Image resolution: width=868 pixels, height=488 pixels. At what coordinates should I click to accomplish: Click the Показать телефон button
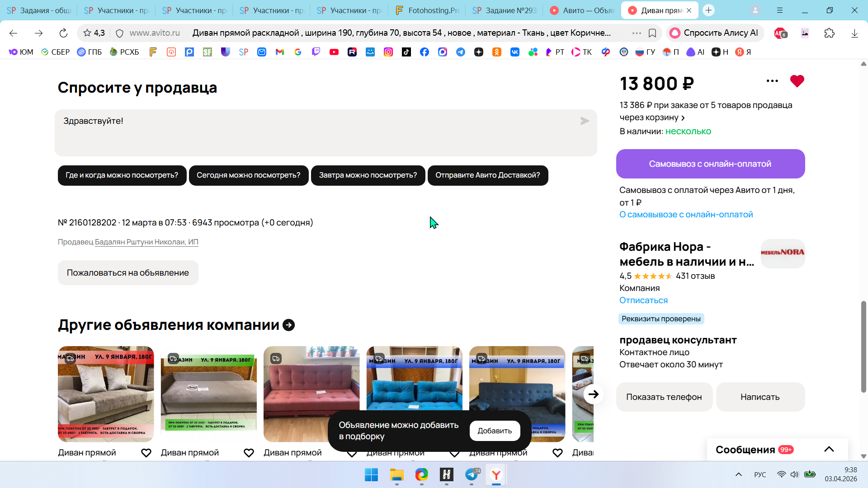664,397
